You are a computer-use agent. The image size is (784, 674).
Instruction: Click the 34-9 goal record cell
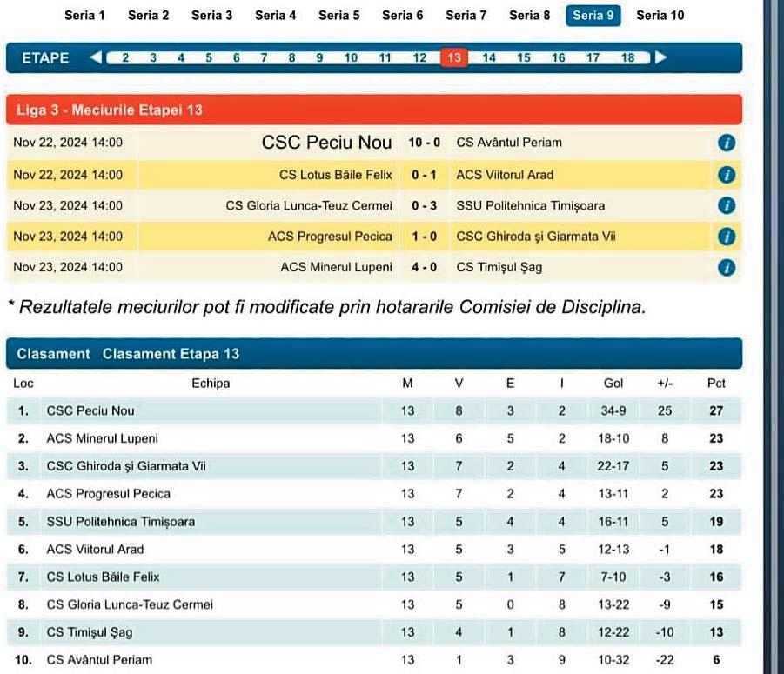[613, 410]
